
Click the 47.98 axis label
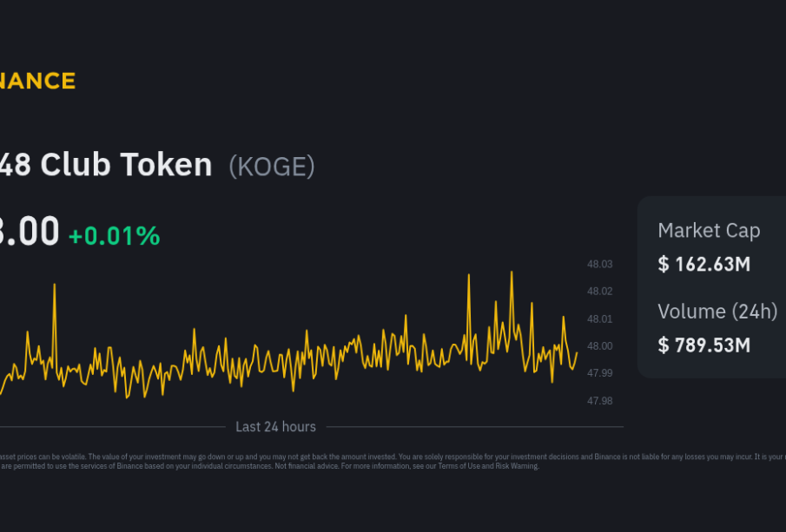tap(600, 401)
